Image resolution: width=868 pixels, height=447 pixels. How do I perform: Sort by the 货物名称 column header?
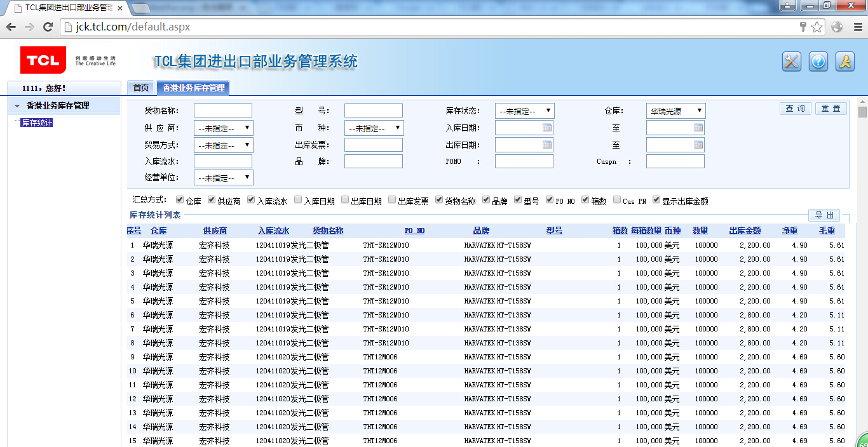pos(328,230)
